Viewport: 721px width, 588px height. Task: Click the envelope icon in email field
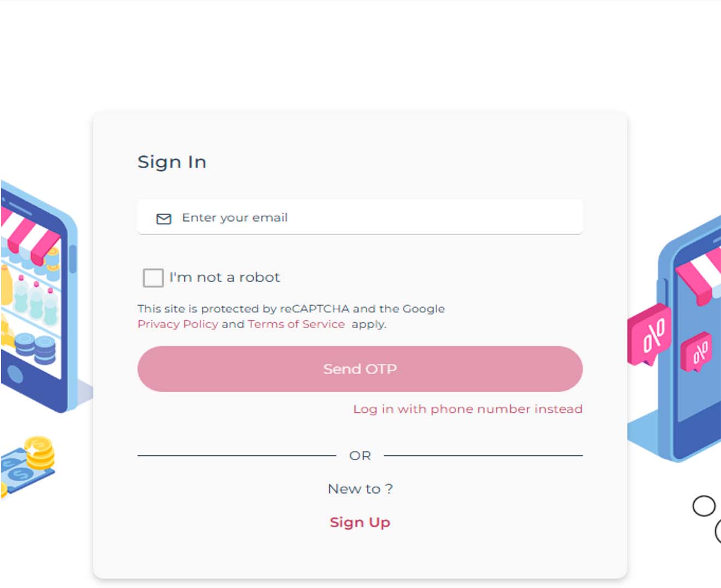coord(164,219)
